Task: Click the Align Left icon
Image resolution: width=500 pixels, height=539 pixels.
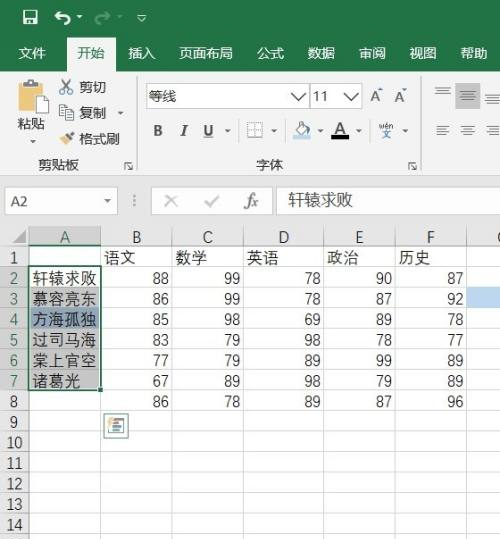Action: tap(443, 131)
